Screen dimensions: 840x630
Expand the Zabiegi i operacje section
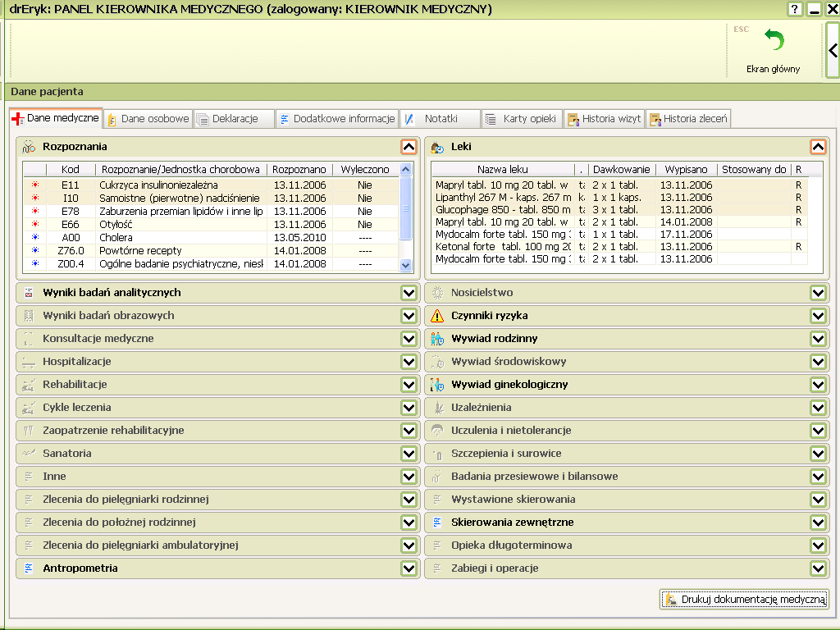(x=818, y=568)
